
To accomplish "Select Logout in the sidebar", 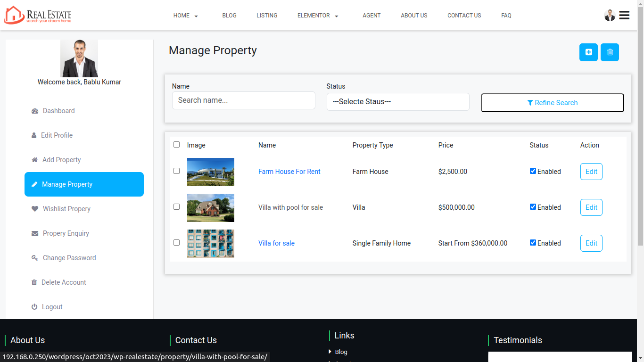I will click(52, 307).
